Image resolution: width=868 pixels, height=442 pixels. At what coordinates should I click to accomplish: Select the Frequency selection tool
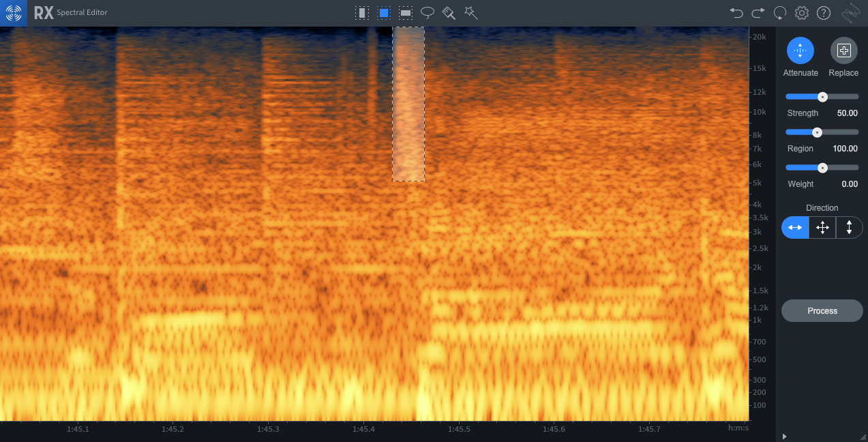click(406, 13)
